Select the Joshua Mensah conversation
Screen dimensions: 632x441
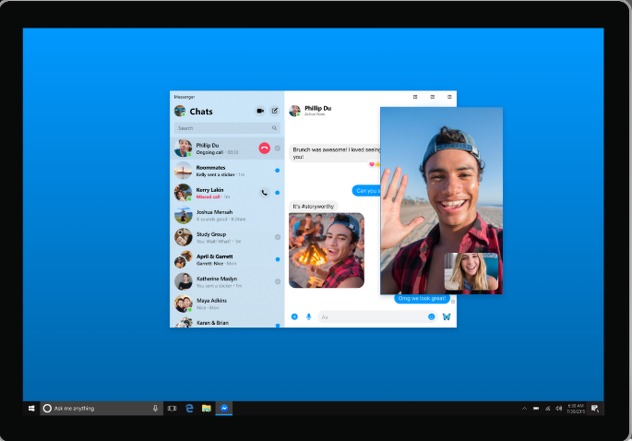(227, 215)
